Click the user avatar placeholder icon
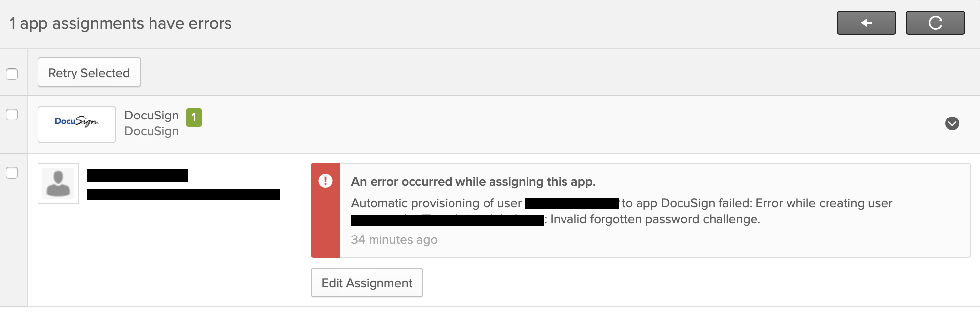Viewport: 980px width, 315px height. 58,184
